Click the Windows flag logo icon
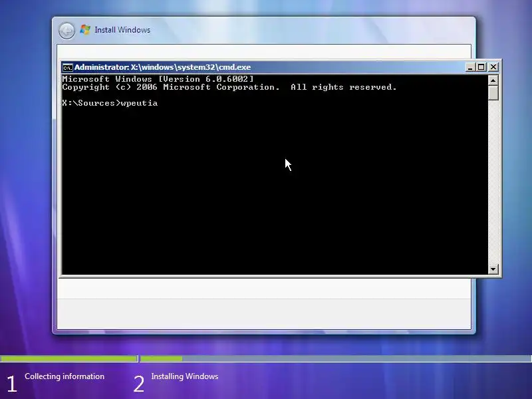Image resolution: width=532 pixels, height=399 pixels. point(85,29)
